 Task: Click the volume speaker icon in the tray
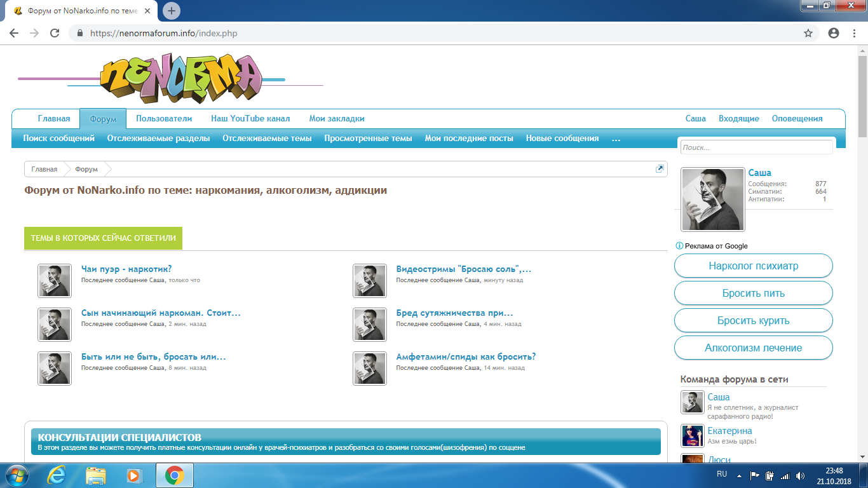[800, 475]
